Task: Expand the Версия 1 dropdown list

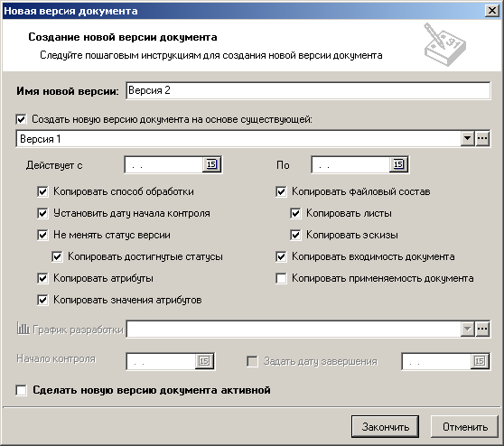Action: (x=468, y=139)
